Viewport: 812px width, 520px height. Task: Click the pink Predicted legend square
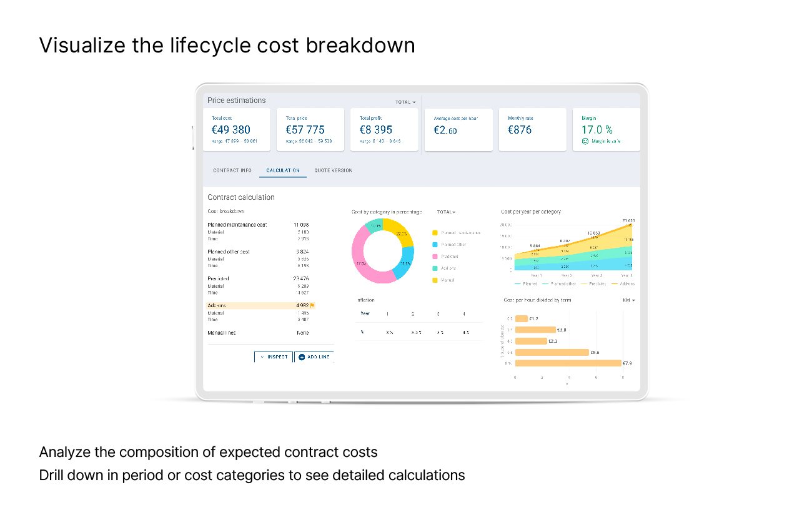[x=435, y=257]
